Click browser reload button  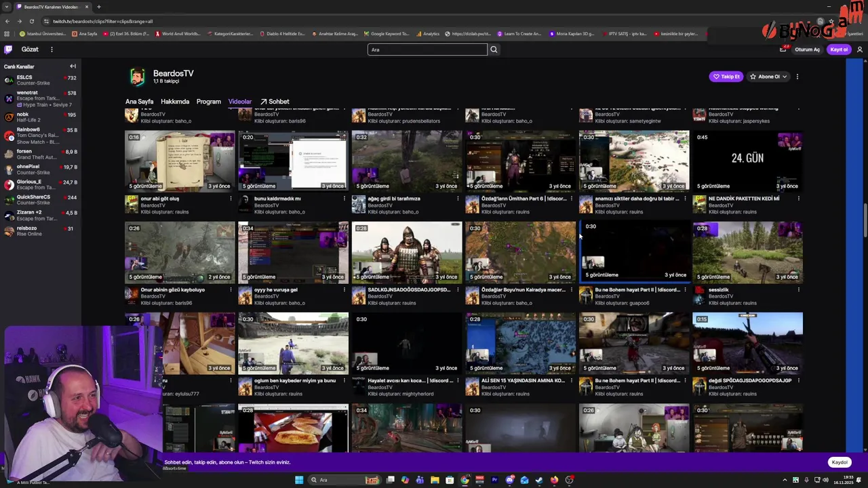(31, 21)
